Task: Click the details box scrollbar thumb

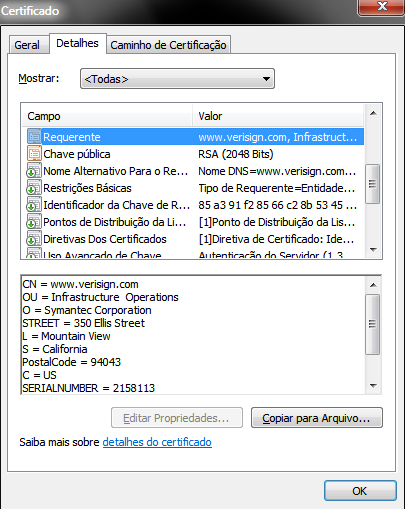Action: pyautogui.click(x=373, y=324)
